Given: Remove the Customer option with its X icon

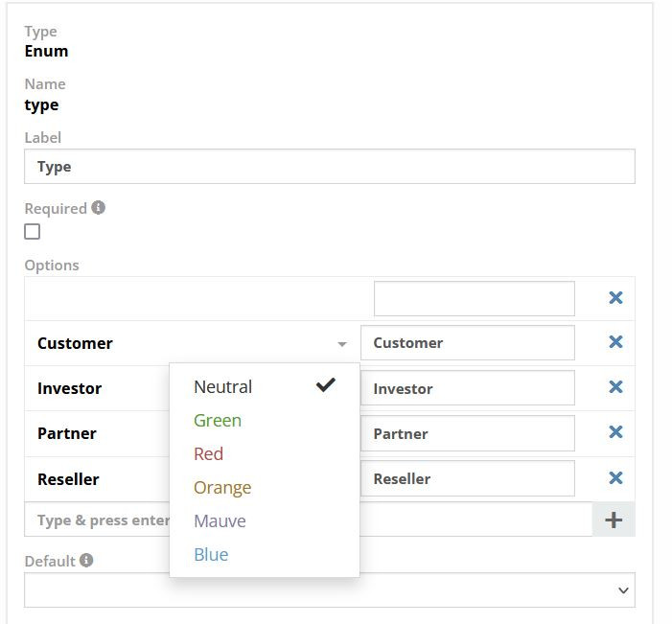Looking at the screenshot, I should tap(615, 342).
